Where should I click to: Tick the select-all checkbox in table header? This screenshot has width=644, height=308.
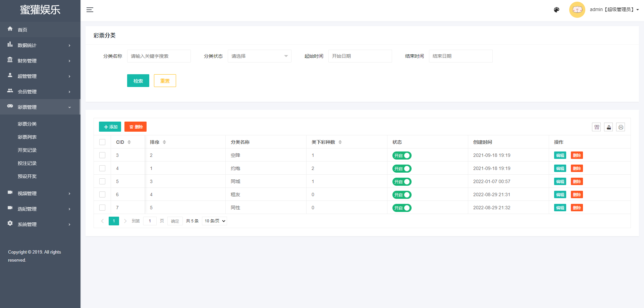(102, 142)
